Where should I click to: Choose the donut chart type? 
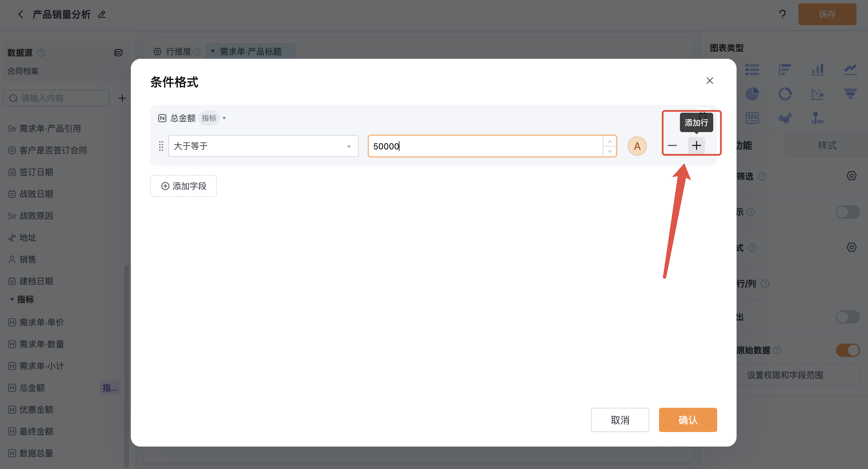[x=785, y=94]
